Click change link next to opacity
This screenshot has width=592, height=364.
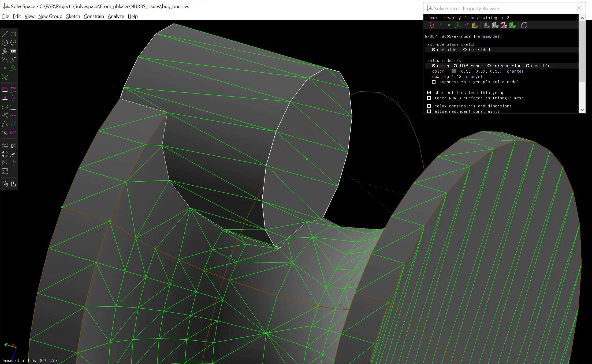pos(473,77)
